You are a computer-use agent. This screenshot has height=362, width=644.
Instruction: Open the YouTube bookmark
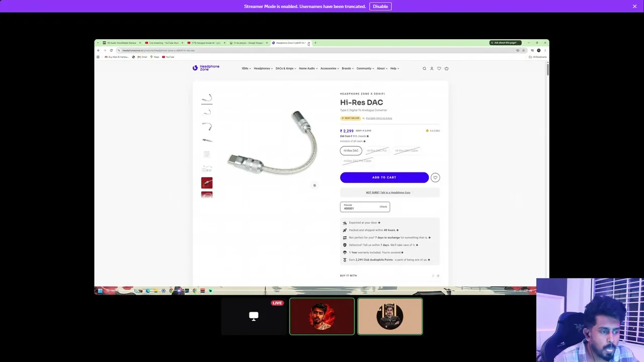(x=168, y=57)
